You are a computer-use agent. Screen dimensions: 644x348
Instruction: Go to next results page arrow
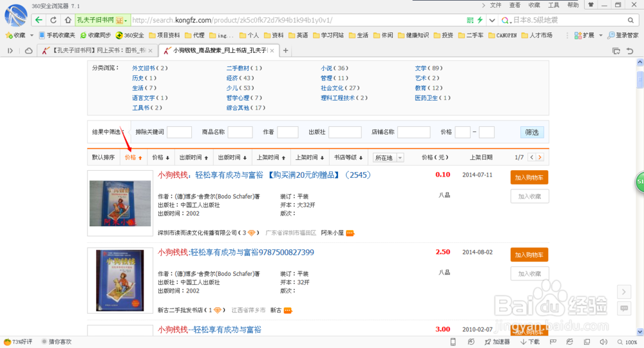tap(540, 157)
